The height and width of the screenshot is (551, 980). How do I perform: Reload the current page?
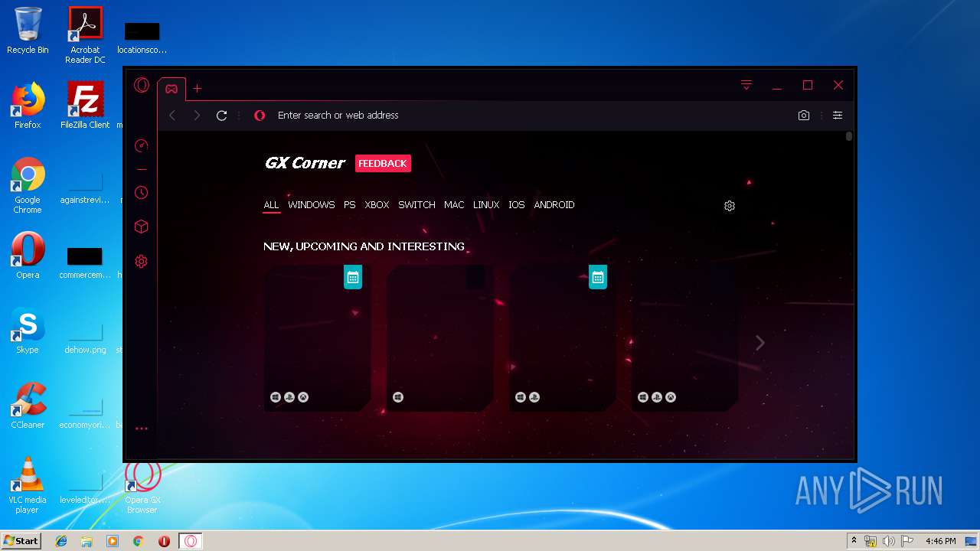(x=222, y=116)
